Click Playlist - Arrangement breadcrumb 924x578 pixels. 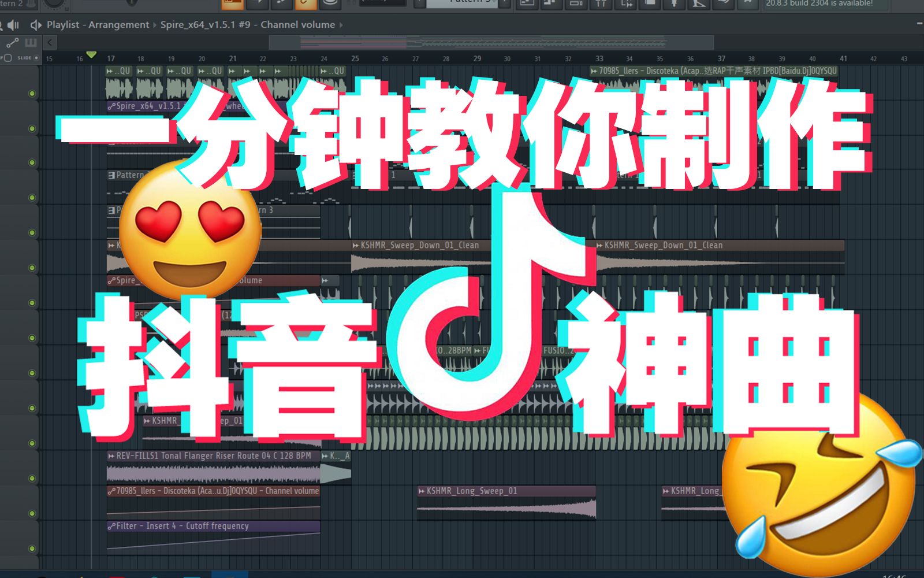pos(98,25)
